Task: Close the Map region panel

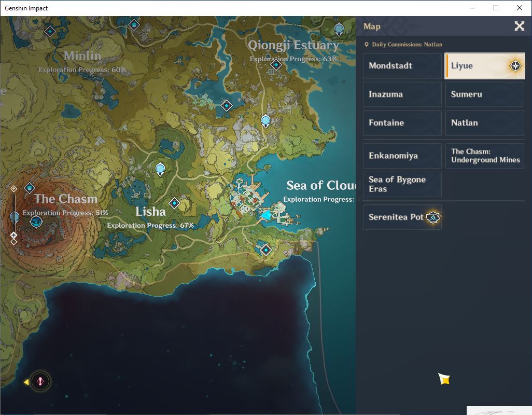Action: click(x=519, y=26)
